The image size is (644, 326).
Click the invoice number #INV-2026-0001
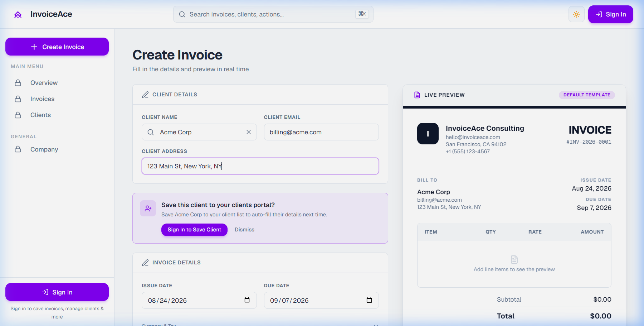[589, 142]
